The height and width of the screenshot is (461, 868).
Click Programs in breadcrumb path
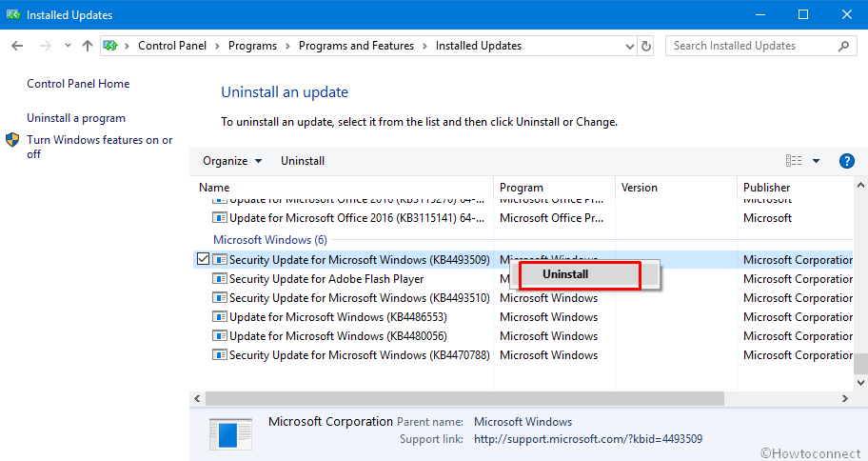coord(252,46)
